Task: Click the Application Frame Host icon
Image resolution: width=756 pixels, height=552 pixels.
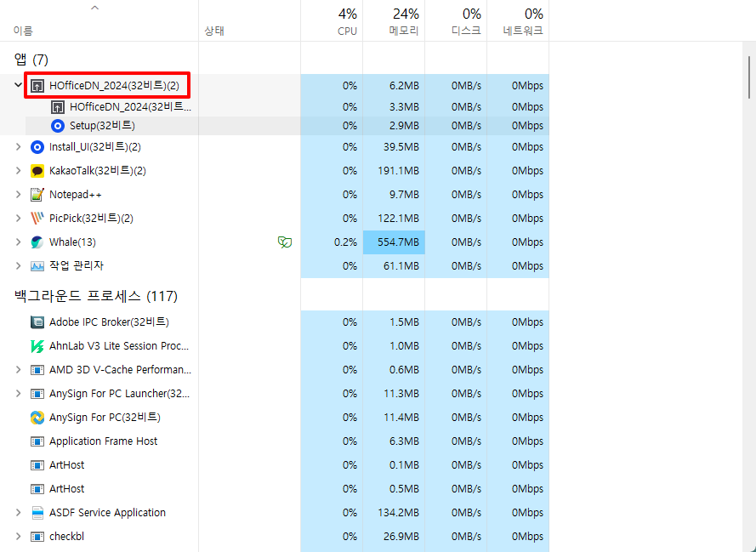Action: [x=37, y=441]
